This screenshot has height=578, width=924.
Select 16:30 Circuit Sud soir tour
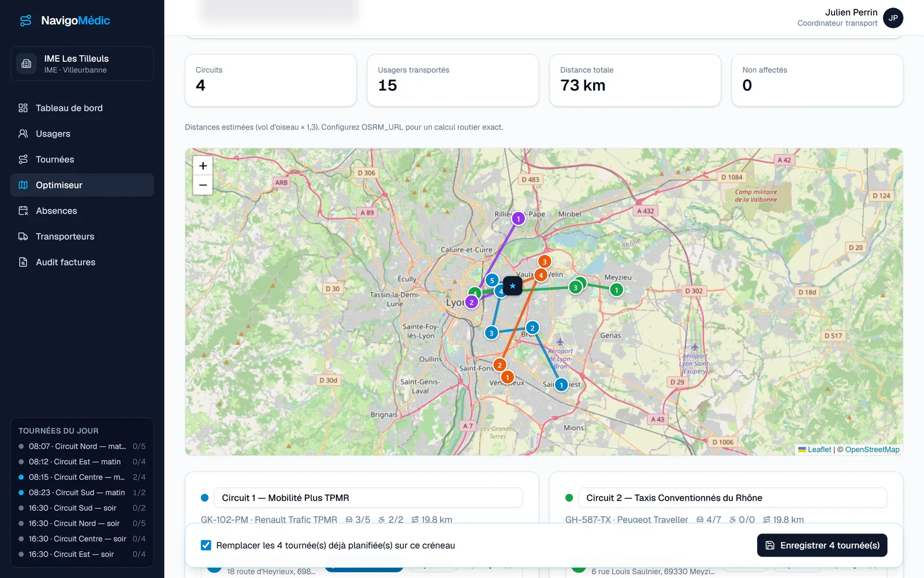[82, 508]
